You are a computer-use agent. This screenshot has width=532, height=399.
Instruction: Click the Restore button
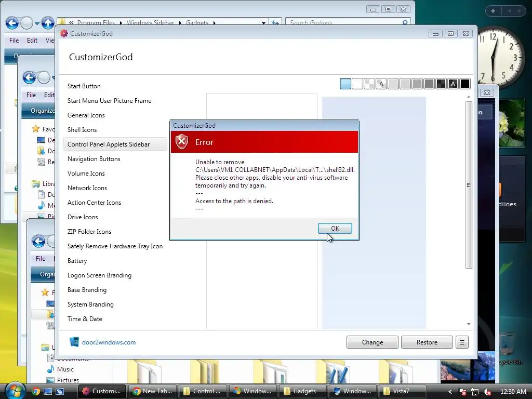tap(427, 342)
